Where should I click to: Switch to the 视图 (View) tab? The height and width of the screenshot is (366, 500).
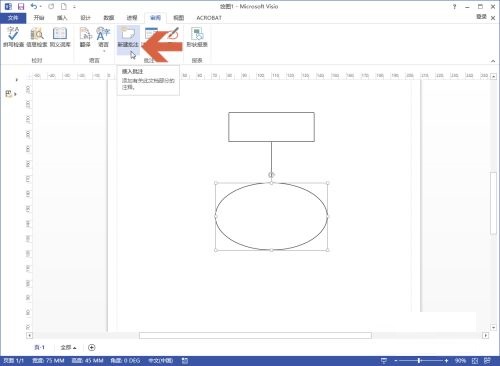[179, 18]
